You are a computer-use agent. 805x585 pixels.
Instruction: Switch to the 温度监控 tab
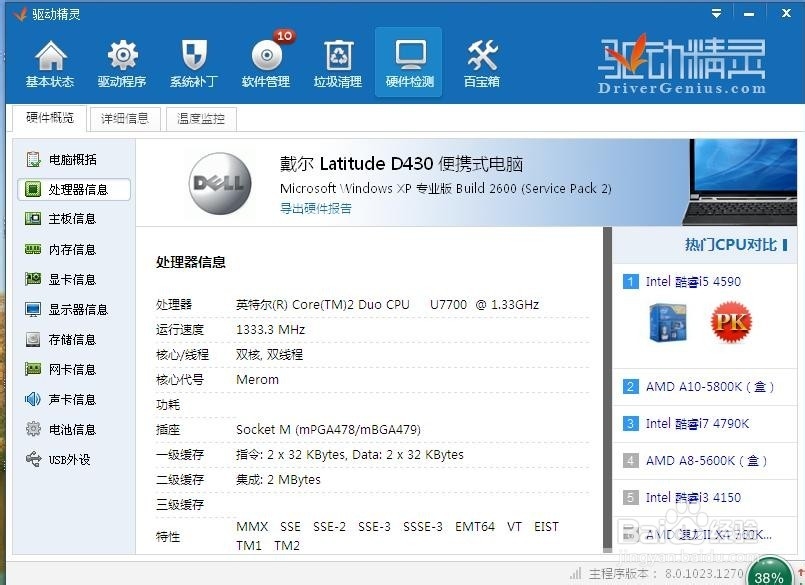(x=201, y=119)
